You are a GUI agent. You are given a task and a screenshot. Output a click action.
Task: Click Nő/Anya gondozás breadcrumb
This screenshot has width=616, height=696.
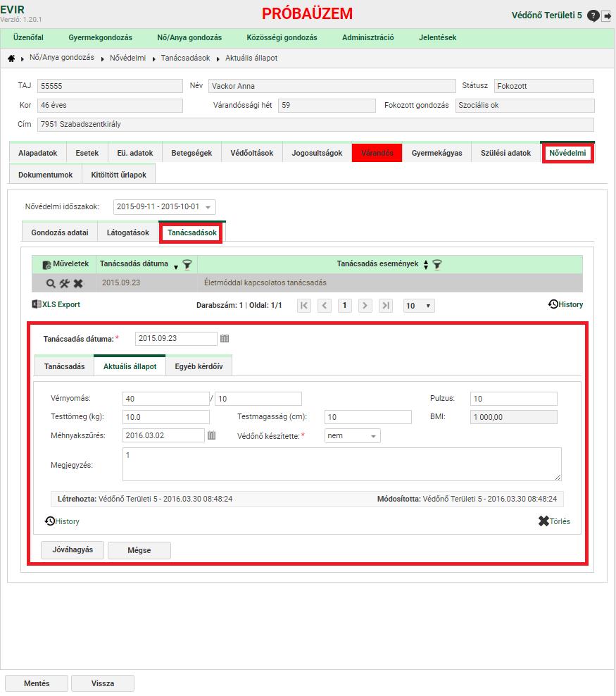[x=62, y=58]
